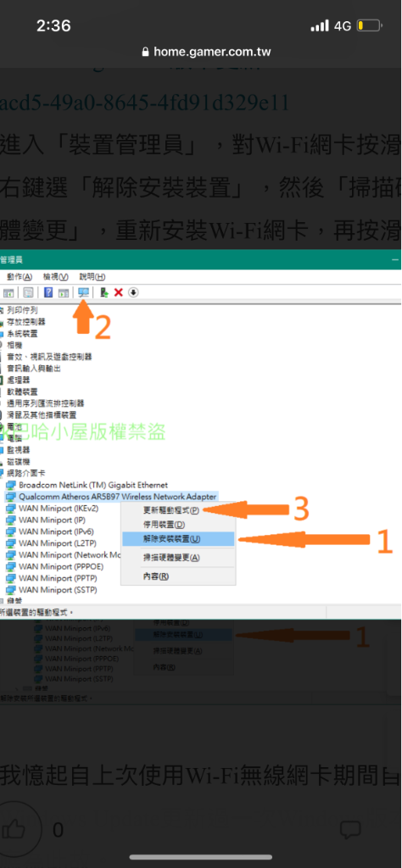Viewport: 402px width, 868px height.
Task: Select Broadcom NetLink (TM) Gigabit Ethernet
Action: pos(93,485)
